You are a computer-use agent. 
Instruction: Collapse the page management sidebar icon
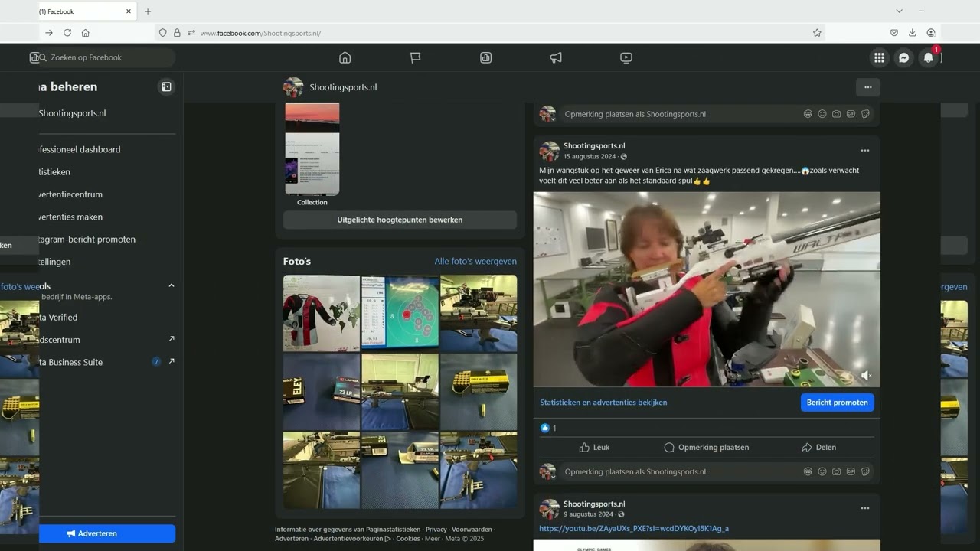pos(166,86)
